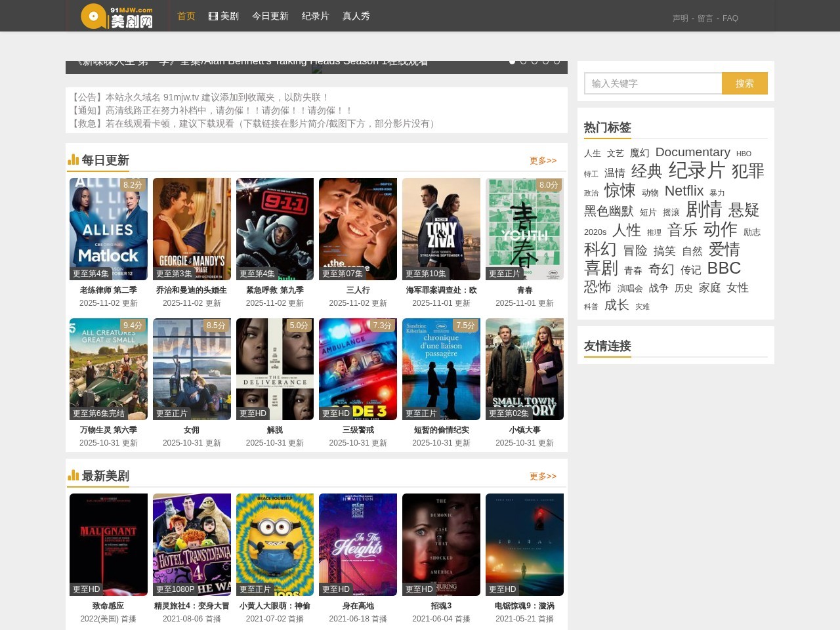Open 更多>> next to 最新美剧
The width and height of the screenshot is (840, 630).
[543, 476]
